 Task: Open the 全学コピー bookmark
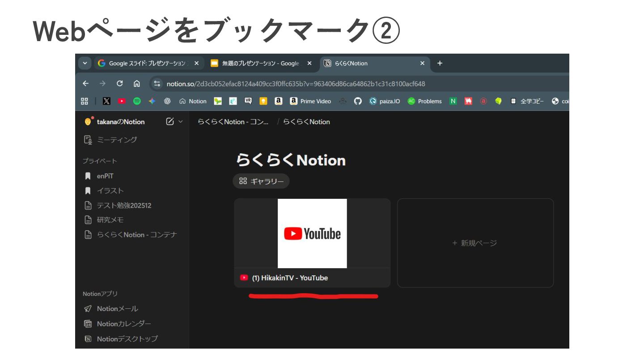click(527, 101)
